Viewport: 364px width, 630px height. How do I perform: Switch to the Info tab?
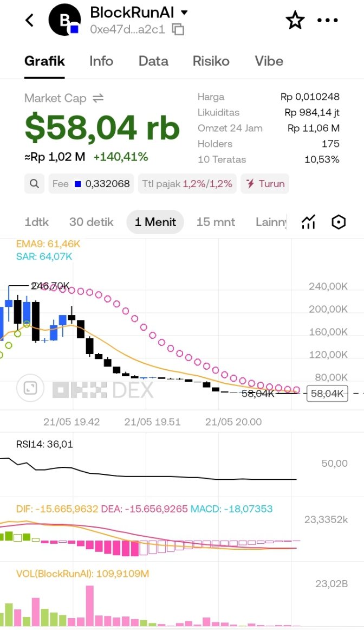(x=101, y=61)
